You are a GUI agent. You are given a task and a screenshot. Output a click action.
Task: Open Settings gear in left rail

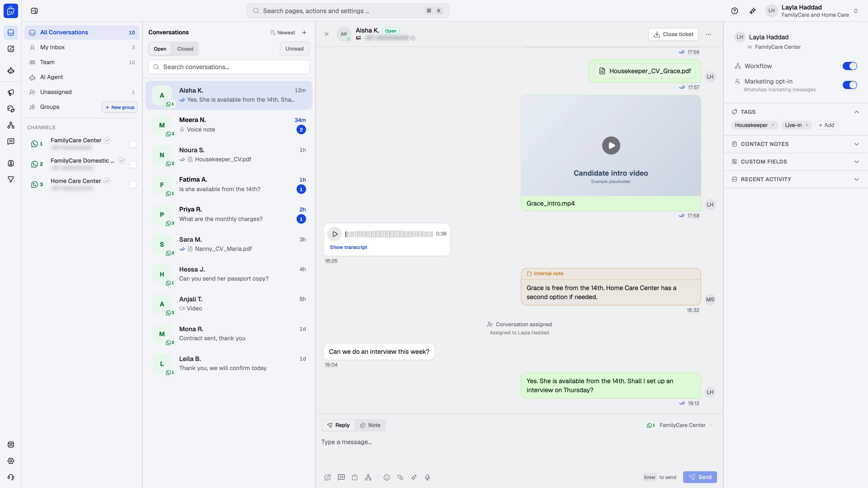11,461
